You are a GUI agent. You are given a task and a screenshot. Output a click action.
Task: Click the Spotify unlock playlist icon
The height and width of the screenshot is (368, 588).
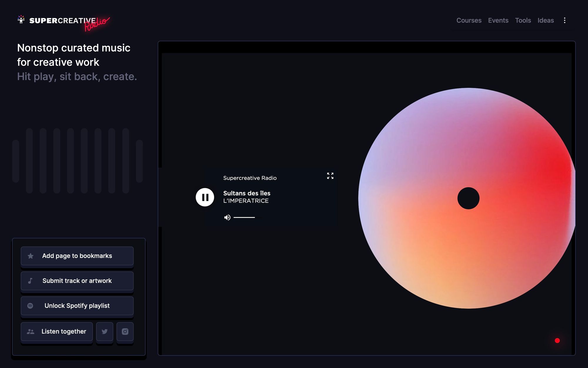coord(31,305)
